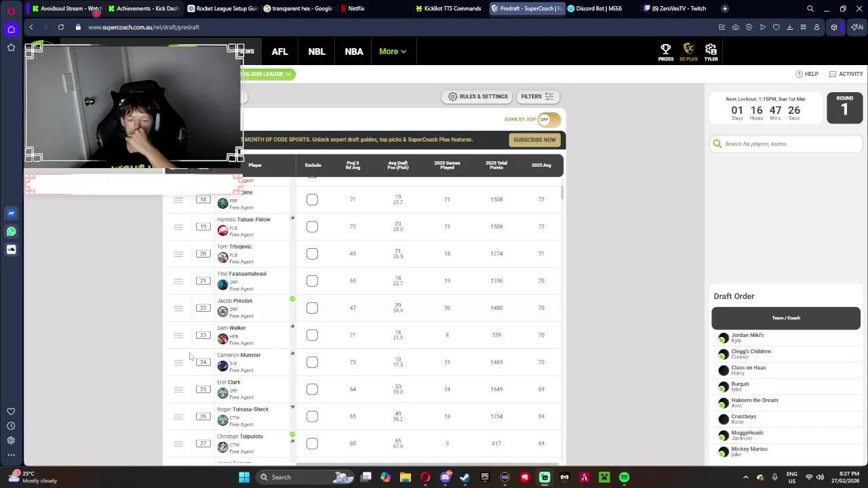Select Hakeem the Dream team in Draft Order
Image resolution: width=868 pixels, height=488 pixels.
click(786, 403)
